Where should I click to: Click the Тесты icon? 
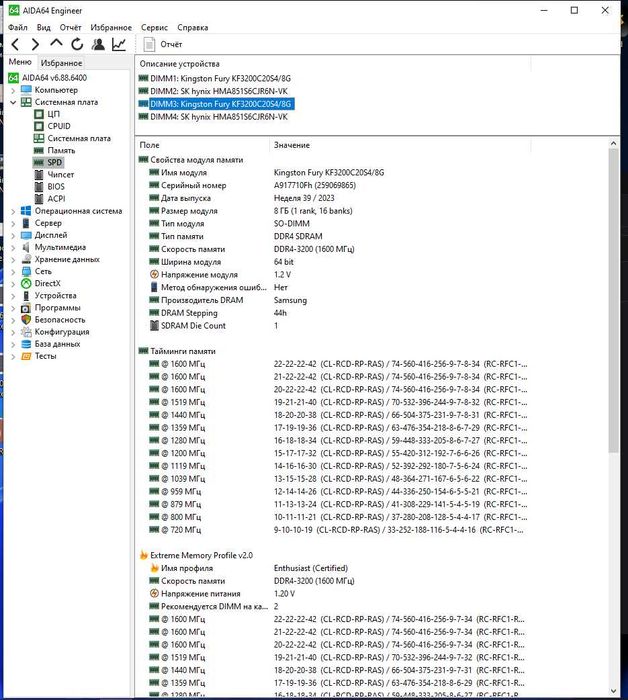26,356
